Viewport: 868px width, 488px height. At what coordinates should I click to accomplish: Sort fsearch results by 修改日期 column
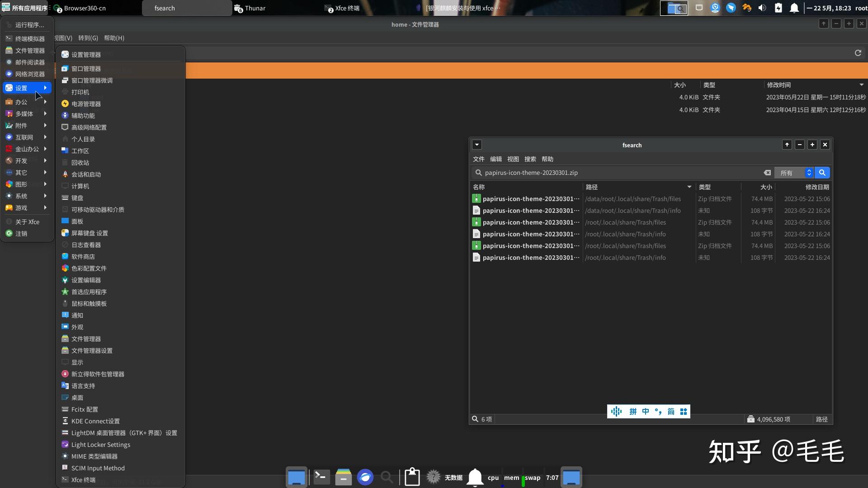tap(803, 187)
